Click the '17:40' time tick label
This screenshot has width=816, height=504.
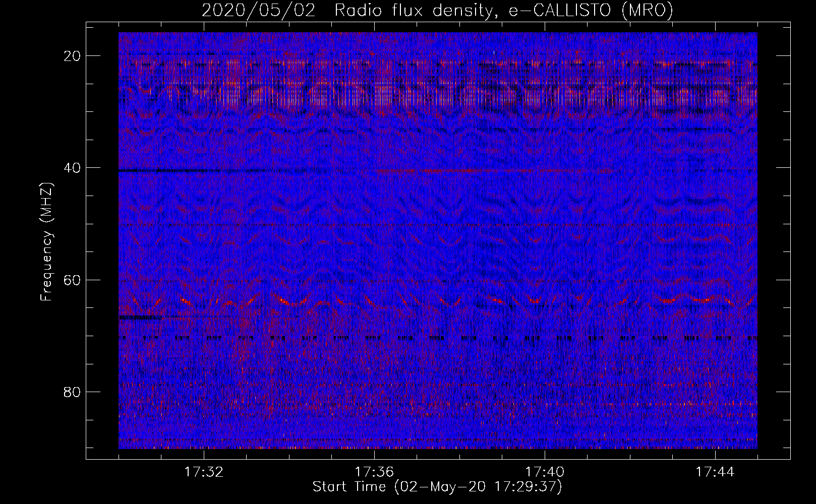pyautogui.click(x=545, y=472)
